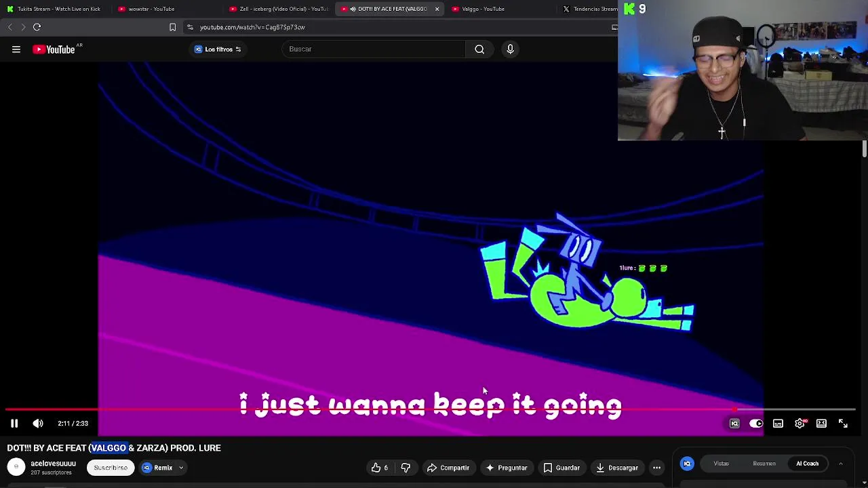Click the 2:11 / 2:33 time display

point(73,424)
